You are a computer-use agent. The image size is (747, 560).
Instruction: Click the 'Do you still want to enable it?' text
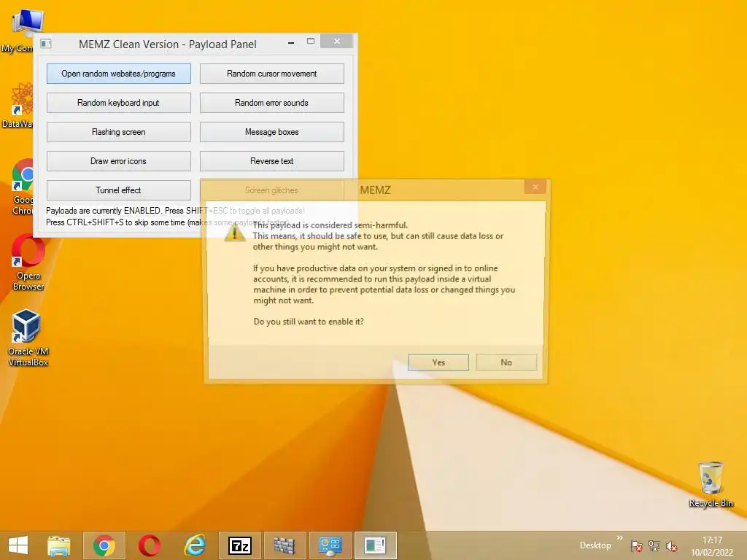(309, 322)
